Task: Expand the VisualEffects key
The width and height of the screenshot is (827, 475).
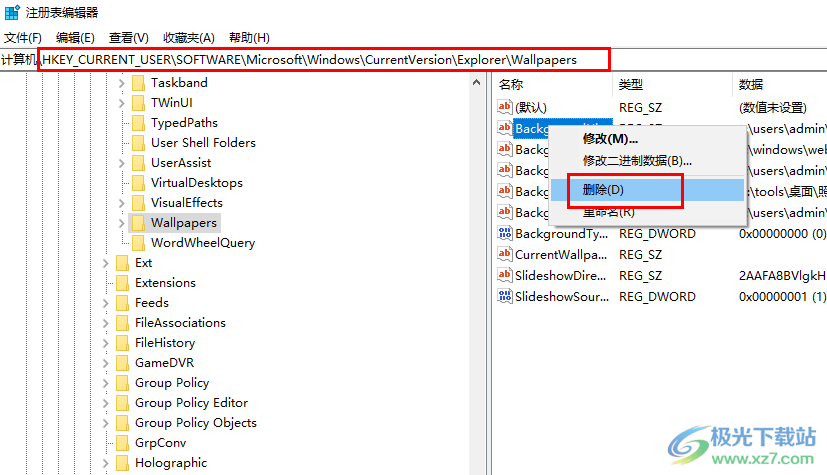Action: (121, 203)
